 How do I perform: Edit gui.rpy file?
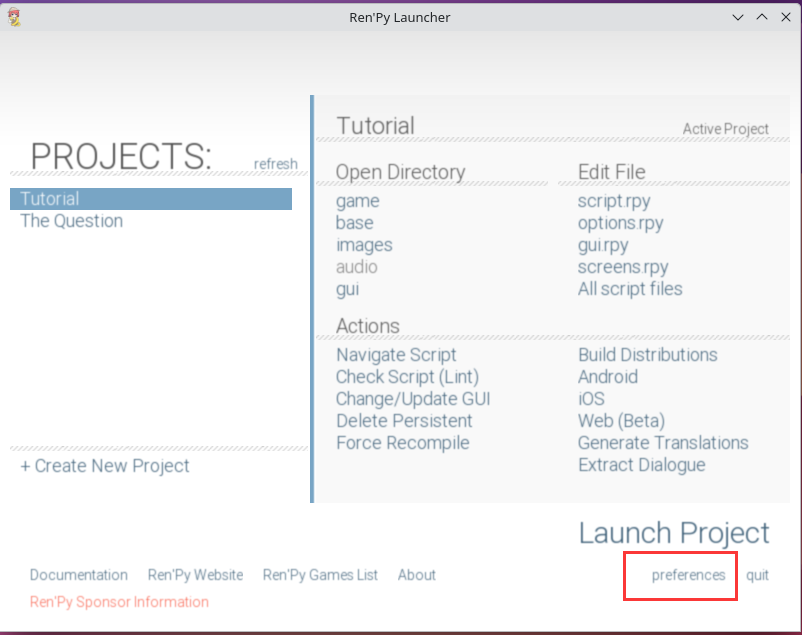(x=603, y=245)
